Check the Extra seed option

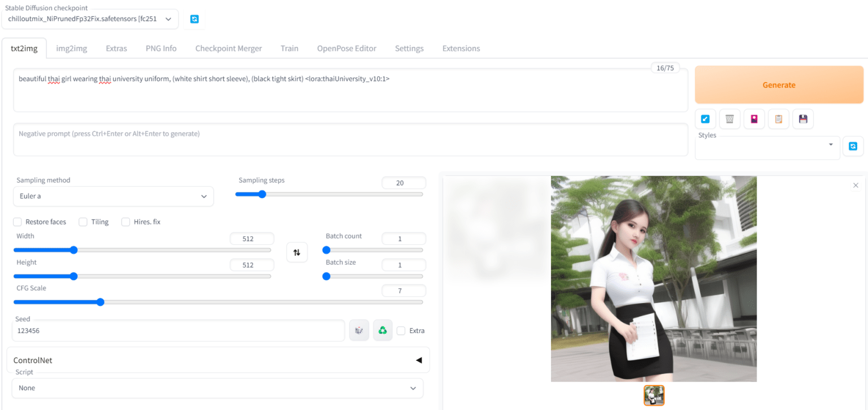click(401, 331)
